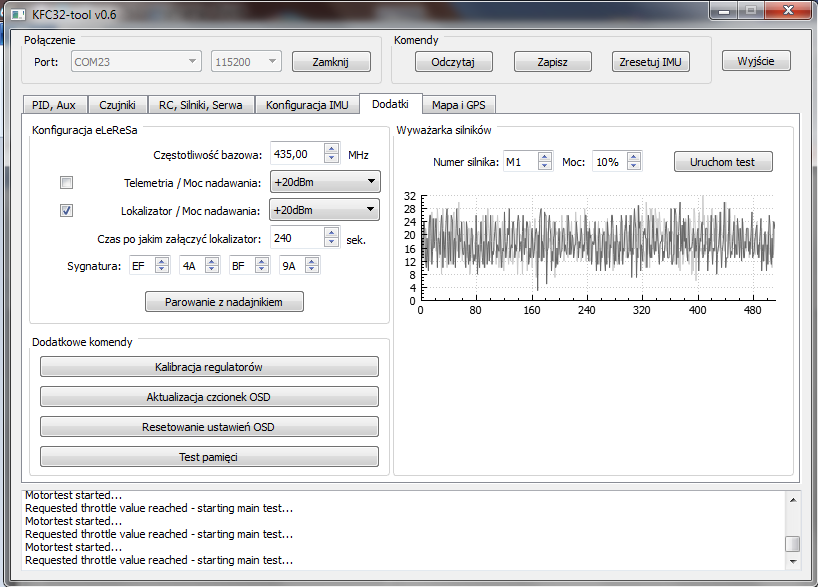Open the Konfiguracja IMU tab
This screenshot has height=587, width=818.
pos(307,105)
